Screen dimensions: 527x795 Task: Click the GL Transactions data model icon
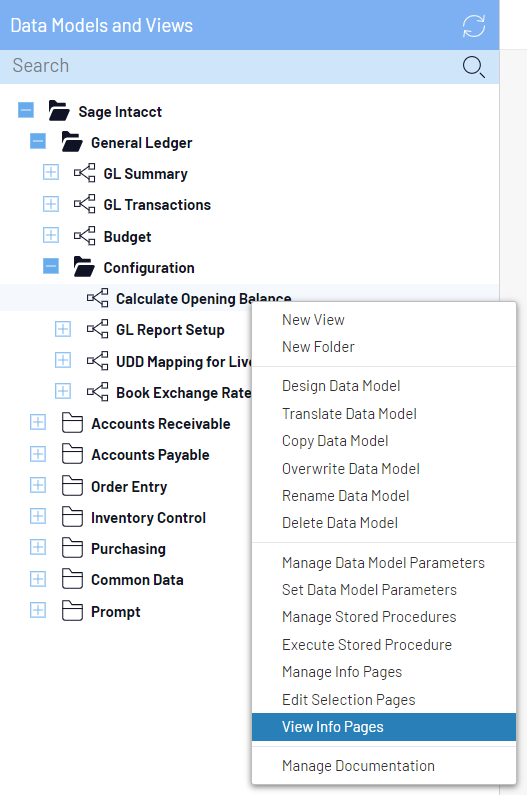(x=84, y=204)
